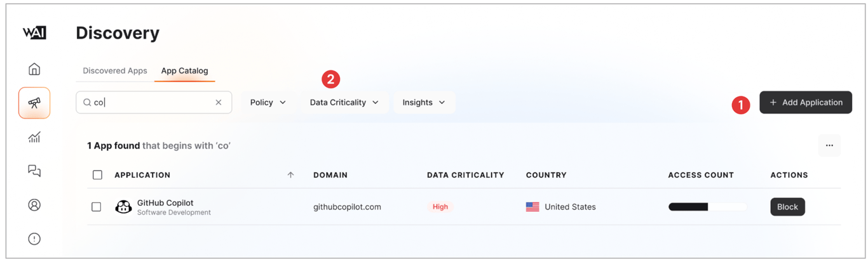Switch to the Discovered Apps tab
Viewport: 868px width, 262px height.
coord(115,70)
